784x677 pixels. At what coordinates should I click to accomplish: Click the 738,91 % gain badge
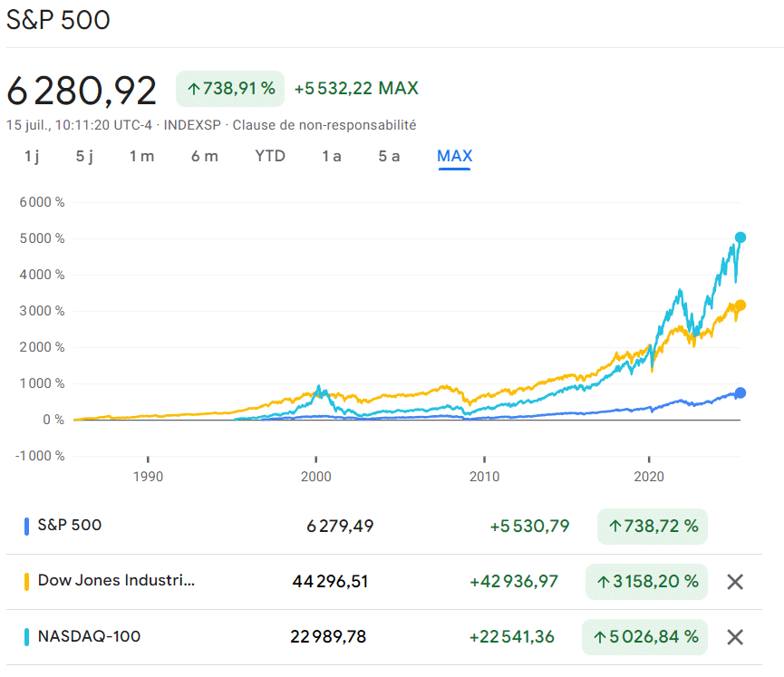(x=230, y=89)
